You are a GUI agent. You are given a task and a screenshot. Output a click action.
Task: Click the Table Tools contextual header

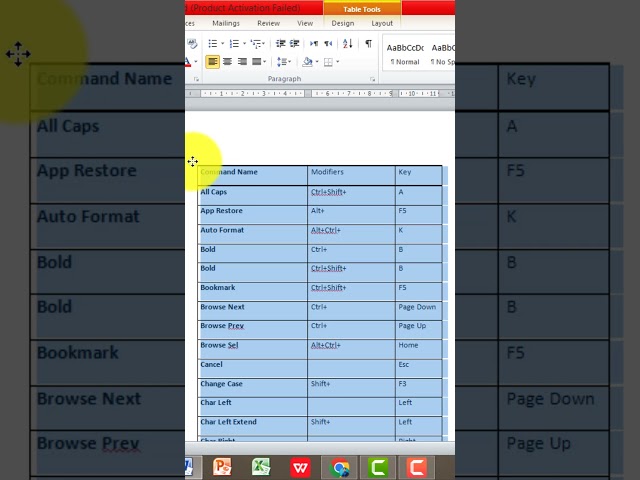362,9
